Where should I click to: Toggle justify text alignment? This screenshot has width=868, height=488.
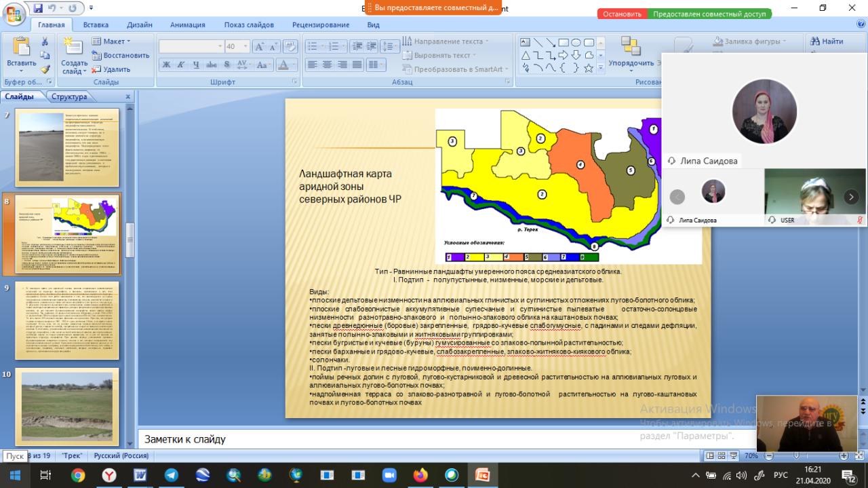[x=357, y=65]
